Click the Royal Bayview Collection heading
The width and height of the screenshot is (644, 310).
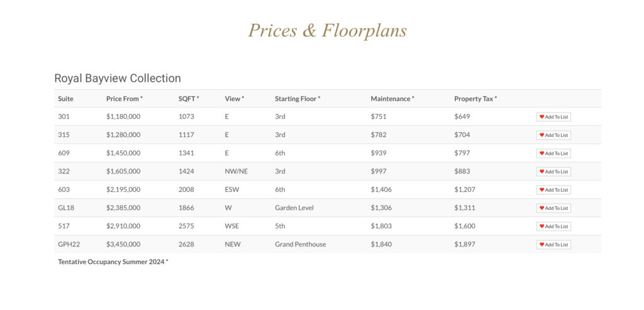click(x=118, y=78)
